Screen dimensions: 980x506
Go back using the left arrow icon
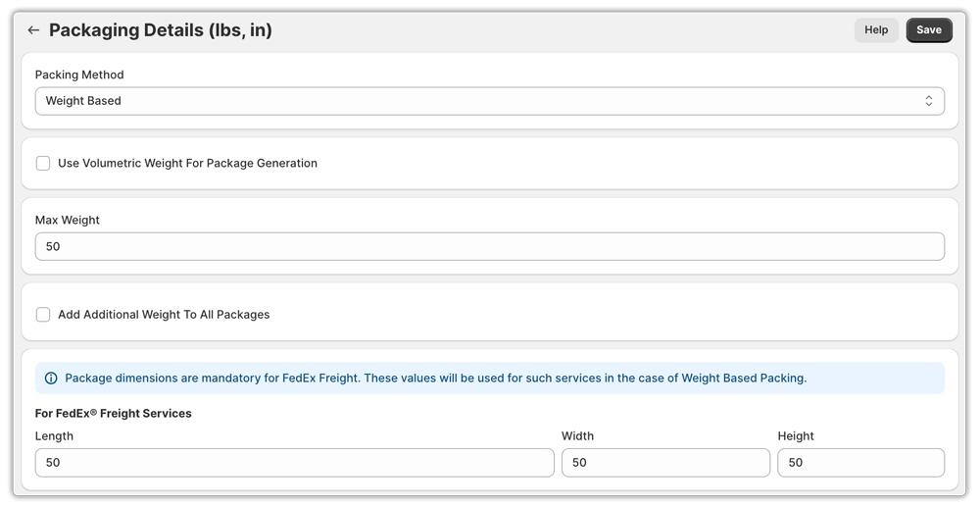(x=33, y=30)
